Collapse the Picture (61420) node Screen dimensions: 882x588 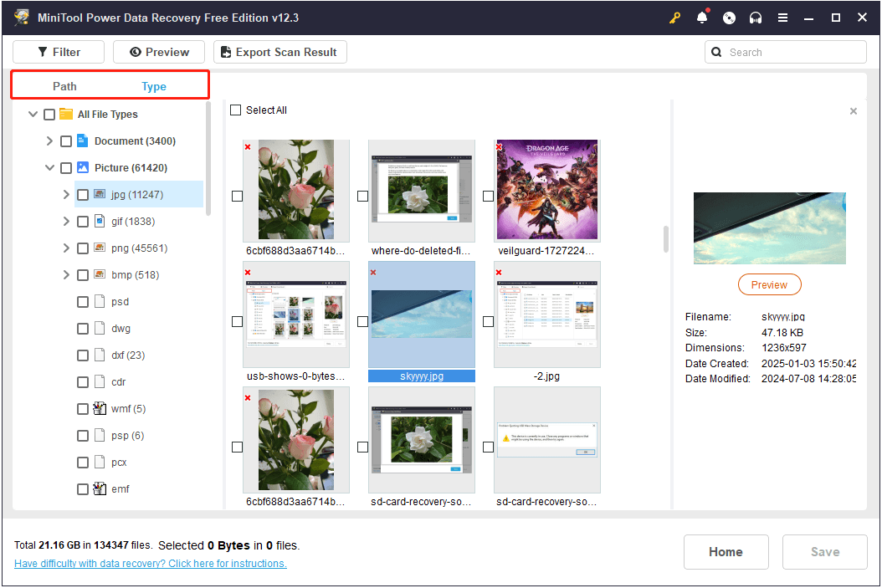click(49, 167)
